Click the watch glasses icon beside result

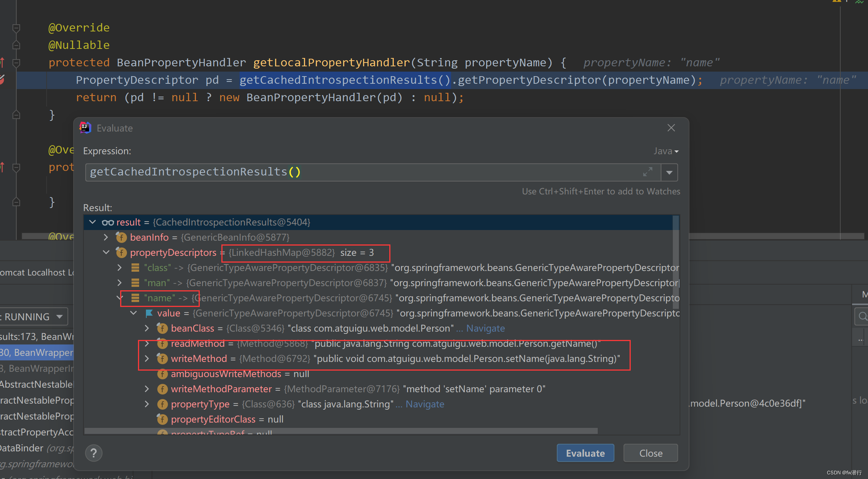(x=108, y=222)
